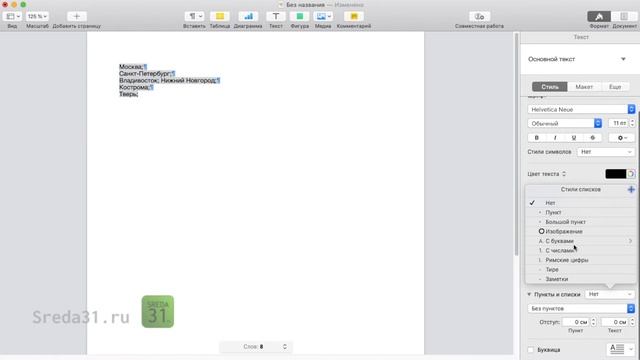Image resolution: width=640 pixels, height=360 pixels.
Task: Toggle the Format (Формат) inspector brush icon
Action: point(599,16)
